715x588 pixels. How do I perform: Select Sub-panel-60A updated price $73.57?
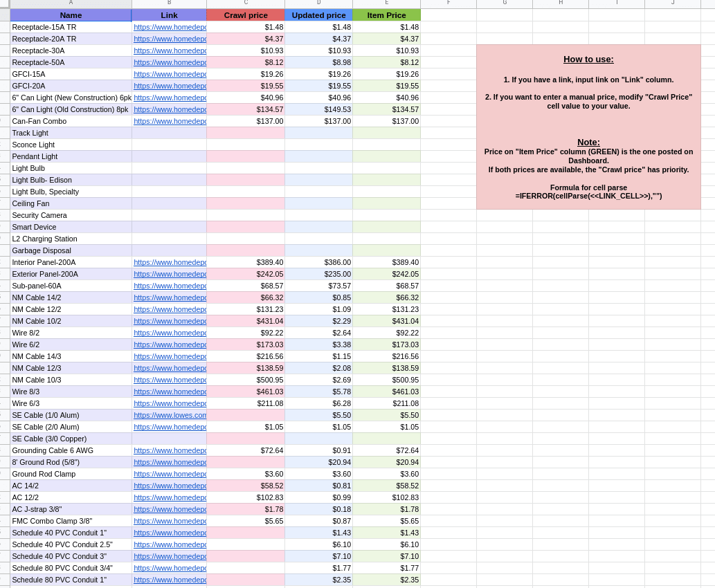coord(319,286)
